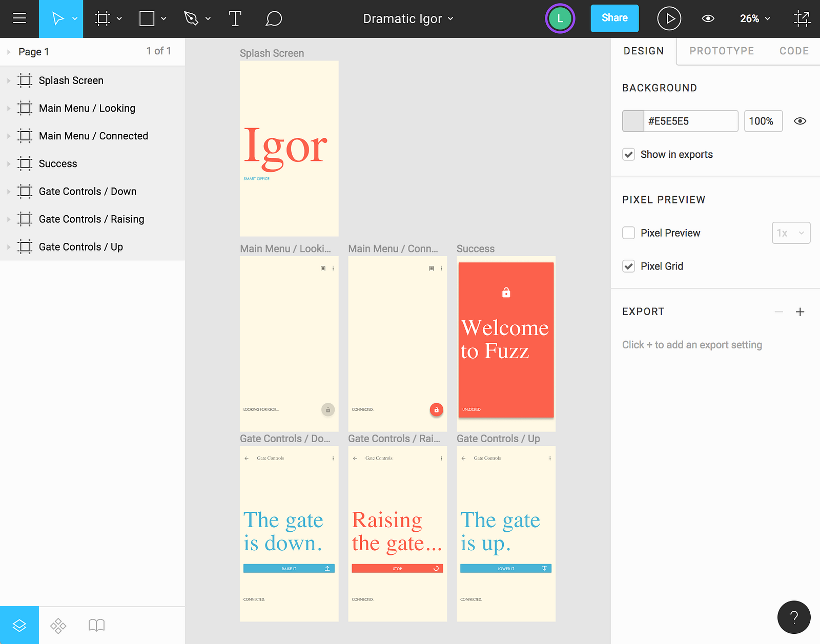Open the Components panel icon
Screen dimensions: 820x644
(x=58, y=626)
